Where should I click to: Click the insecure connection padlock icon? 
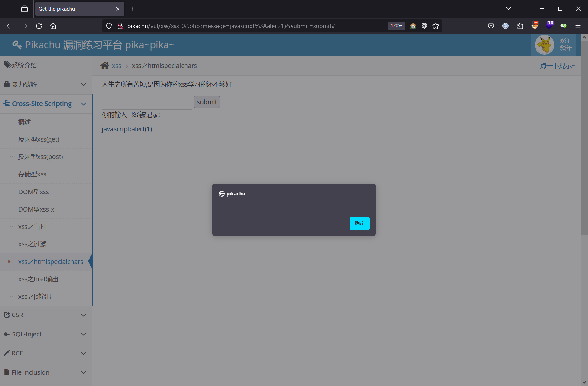pyautogui.click(x=120, y=26)
